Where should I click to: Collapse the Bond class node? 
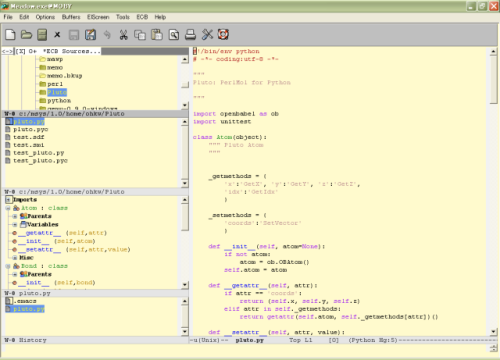8,266
